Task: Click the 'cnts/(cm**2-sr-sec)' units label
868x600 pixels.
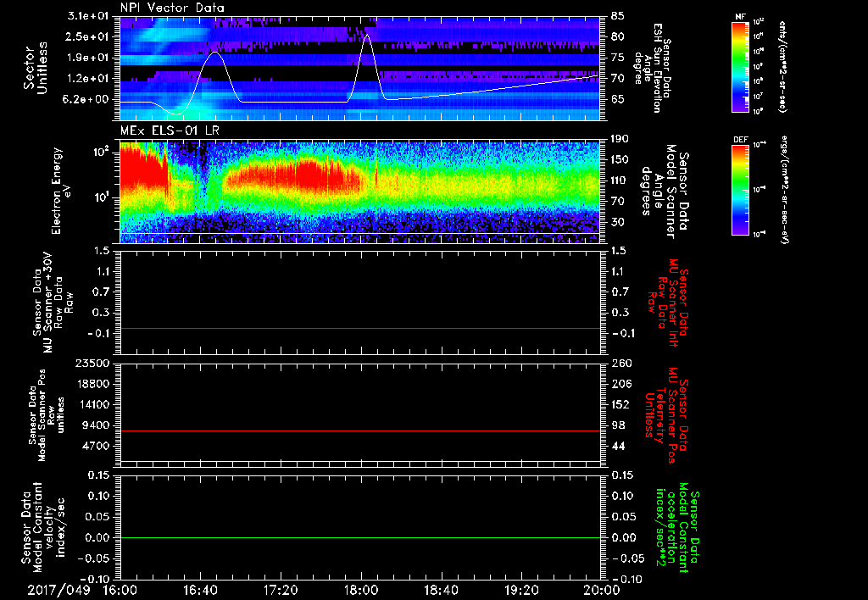Action: (x=782, y=66)
